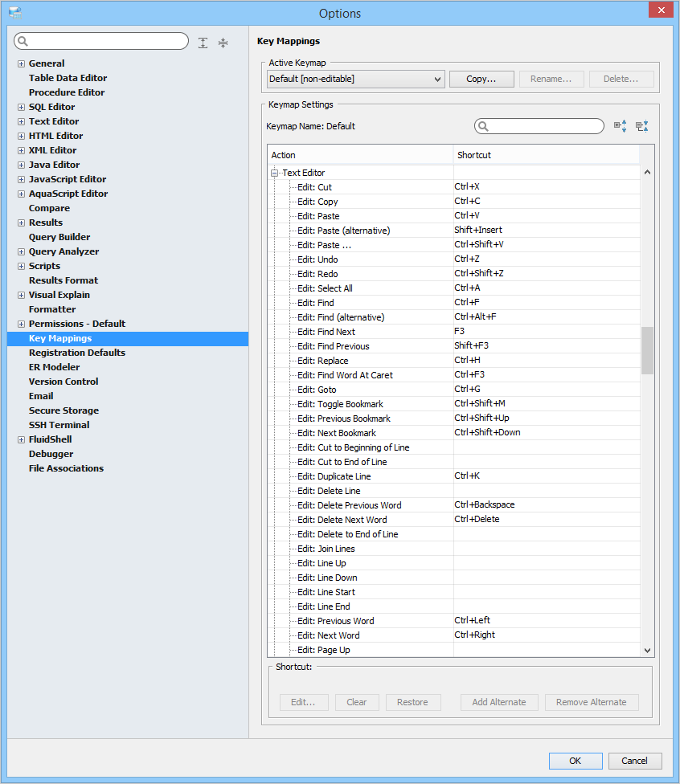Open Table Data Editor settings
The width and height of the screenshot is (680, 784).
(x=68, y=78)
